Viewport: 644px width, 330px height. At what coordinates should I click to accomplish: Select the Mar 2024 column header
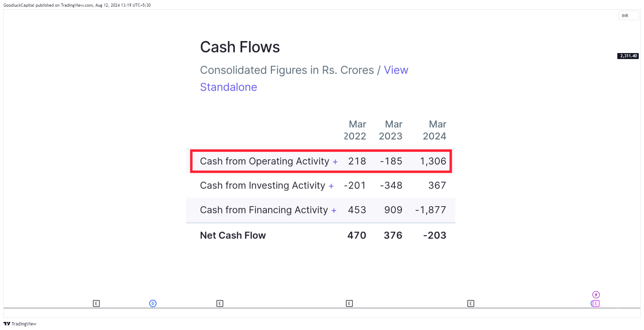434,130
